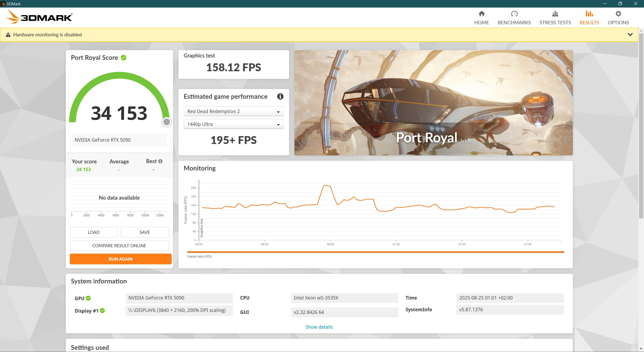The width and height of the screenshot is (644, 352).
Task: Click the 3DMark logo
Action: click(39, 17)
